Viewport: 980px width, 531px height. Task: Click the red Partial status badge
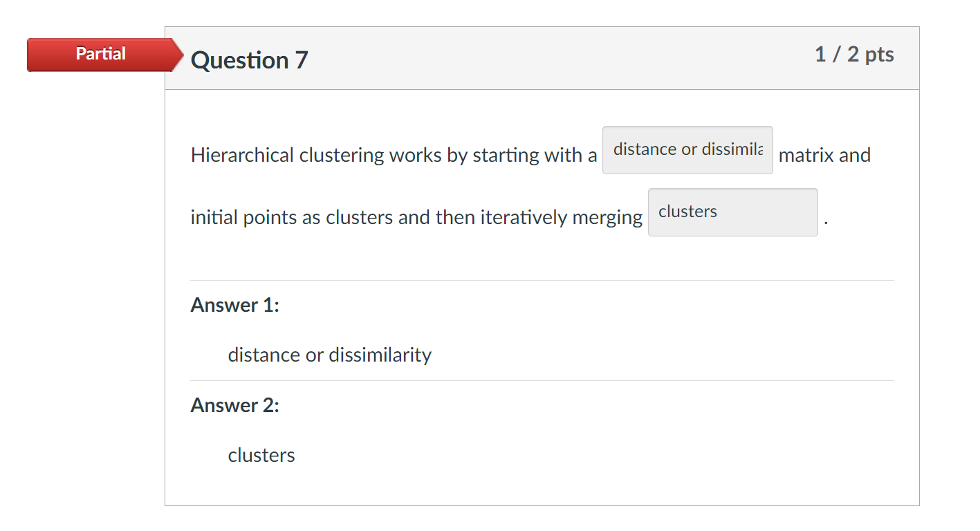(100, 54)
